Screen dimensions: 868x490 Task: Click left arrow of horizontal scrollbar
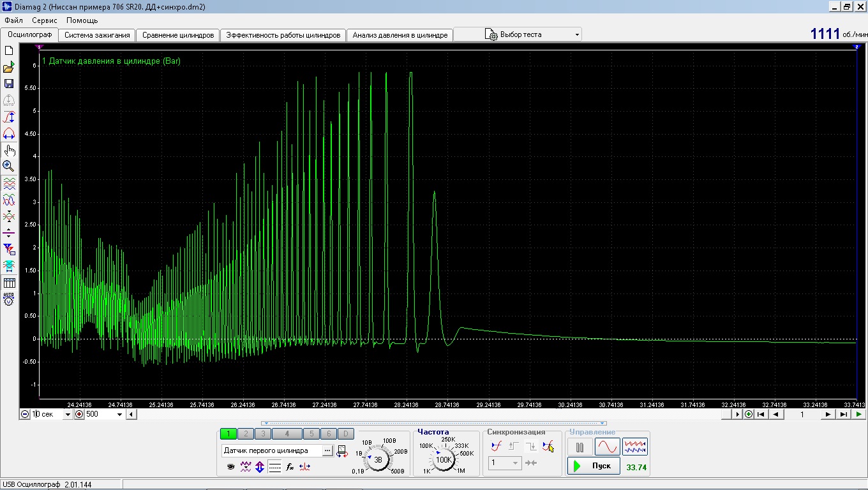131,414
